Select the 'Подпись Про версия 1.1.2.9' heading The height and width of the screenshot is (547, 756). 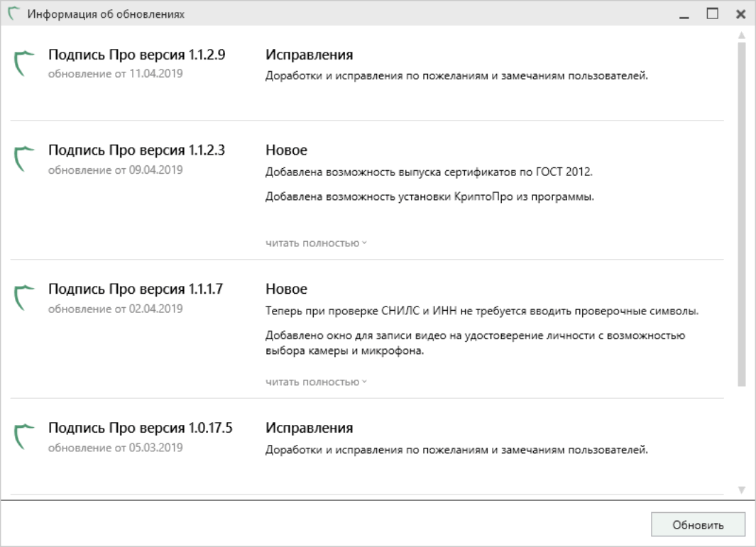tap(136, 55)
